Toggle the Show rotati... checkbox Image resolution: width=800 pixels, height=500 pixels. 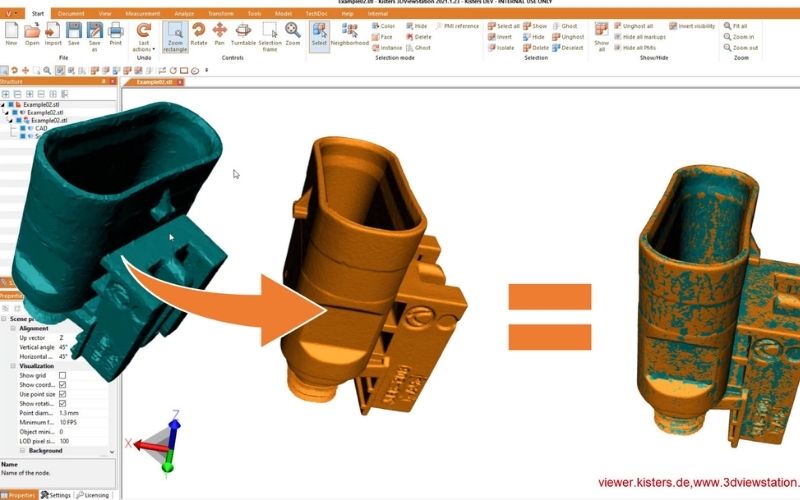(x=62, y=404)
